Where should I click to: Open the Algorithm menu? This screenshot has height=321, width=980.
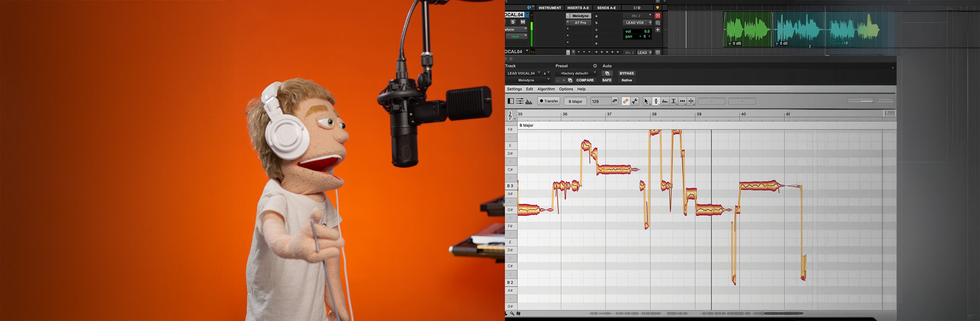coord(546,89)
